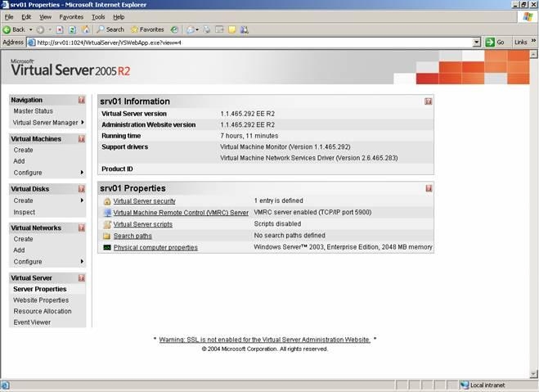Click the Virtual Server security lock icon
The height and width of the screenshot is (392, 539).
click(106, 201)
